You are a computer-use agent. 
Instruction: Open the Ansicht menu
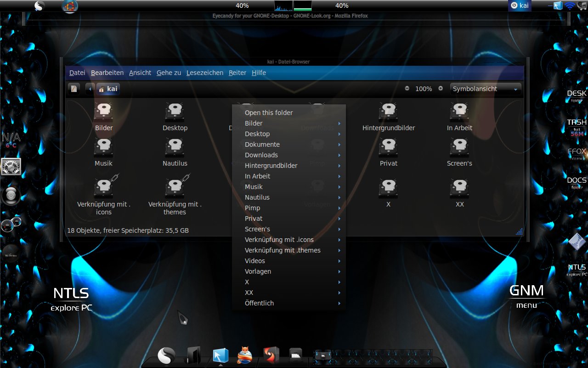pyautogui.click(x=140, y=73)
